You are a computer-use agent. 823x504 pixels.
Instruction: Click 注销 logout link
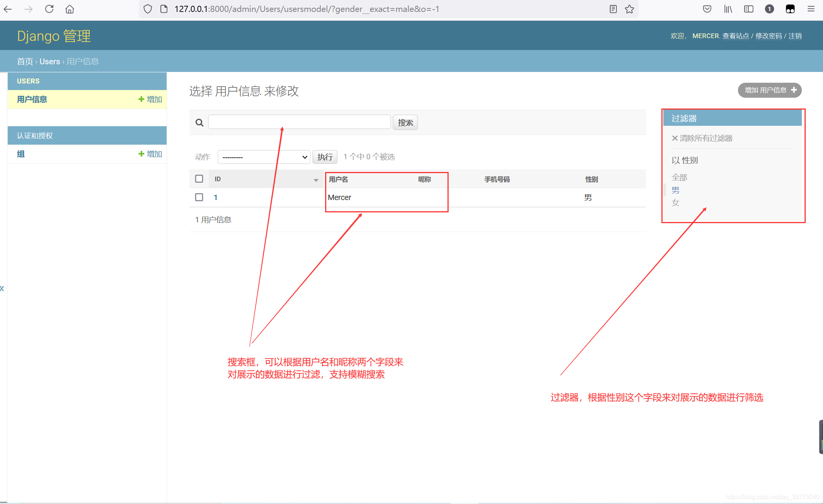click(x=795, y=36)
